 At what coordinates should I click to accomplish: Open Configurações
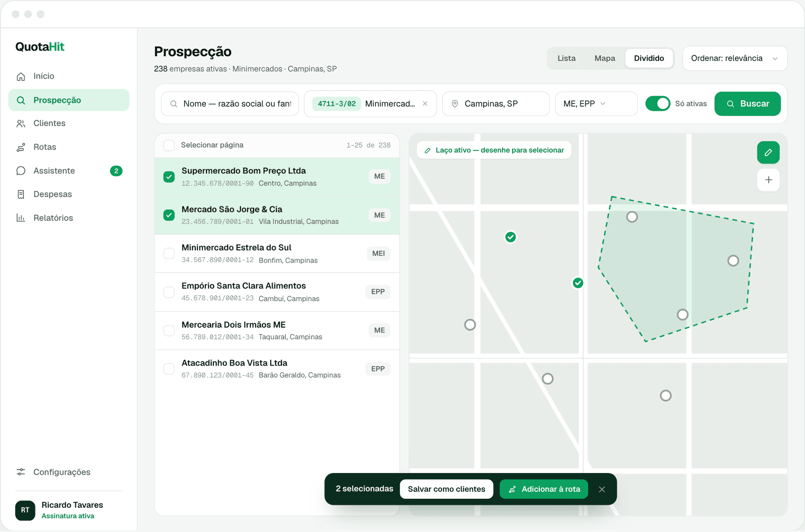click(69, 472)
